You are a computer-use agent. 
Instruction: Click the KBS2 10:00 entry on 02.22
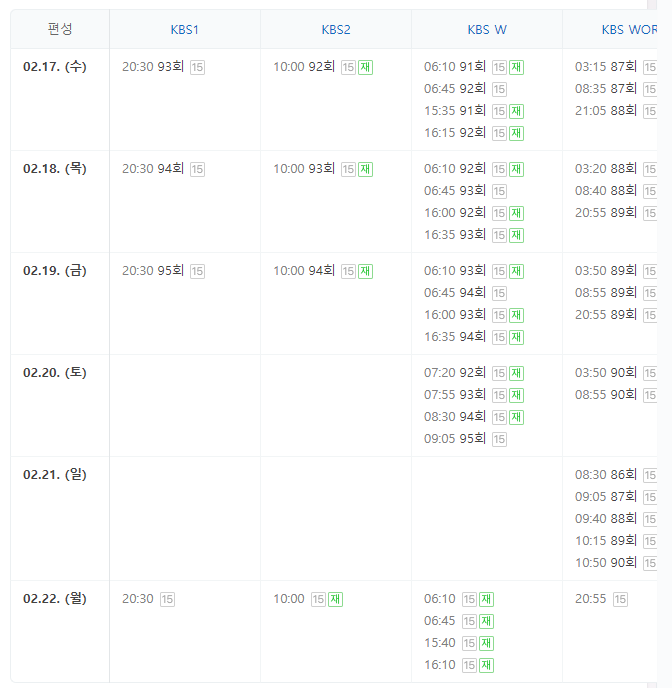click(289, 599)
